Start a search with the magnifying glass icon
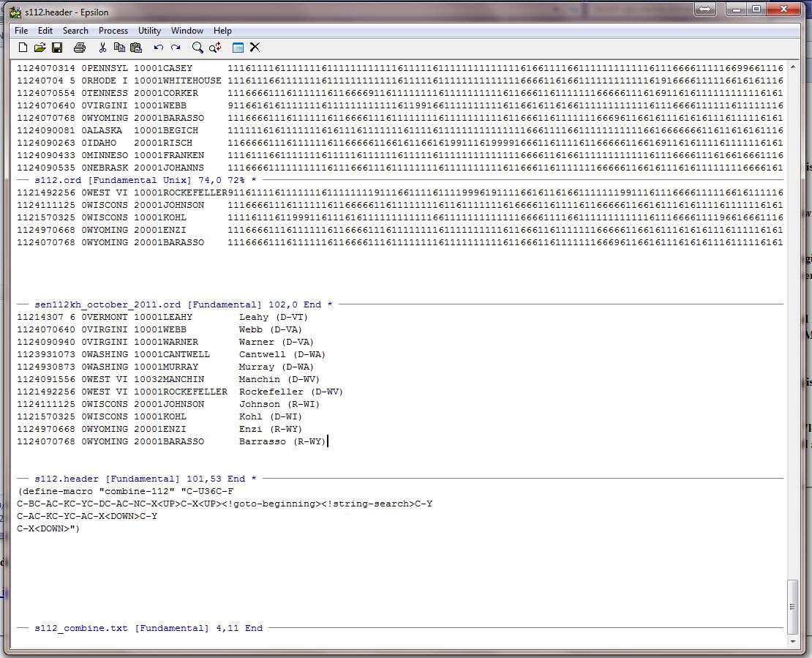This screenshot has width=812, height=658. [x=198, y=48]
